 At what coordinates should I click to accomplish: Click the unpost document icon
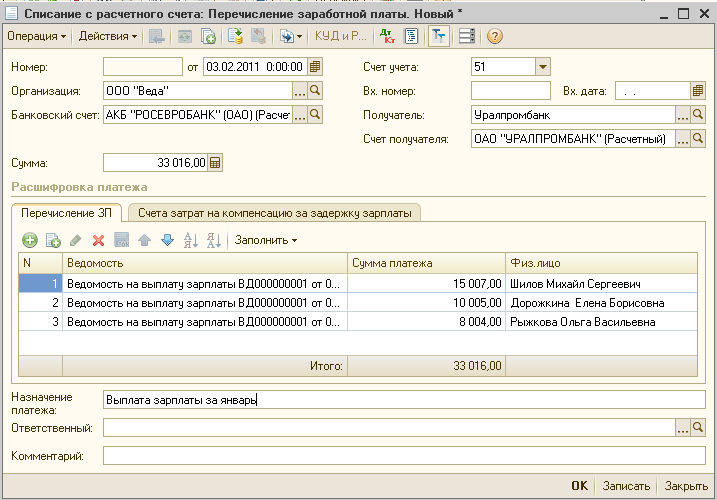(x=258, y=36)
